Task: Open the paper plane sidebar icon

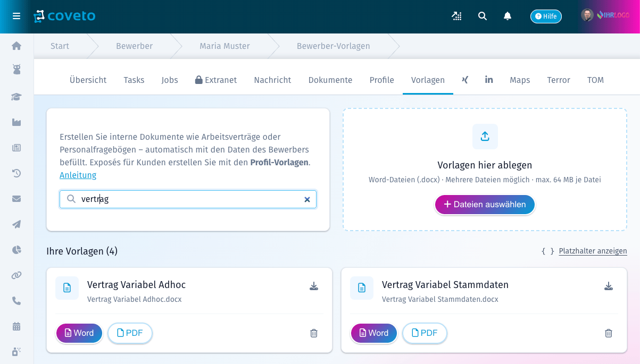Action: coord(16,224)
